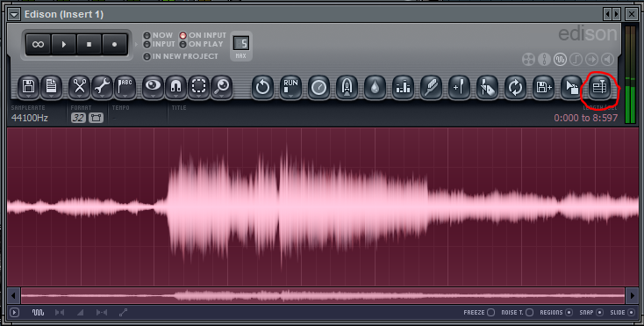The image size is (644, 326).
Task: Click the circled send-to-playlist icon
Action: pyautogui.click(x=599, y=87)
